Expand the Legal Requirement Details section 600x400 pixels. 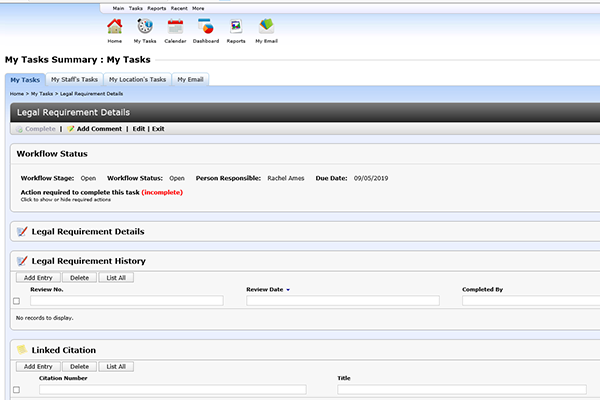click(x=88, y=231)
